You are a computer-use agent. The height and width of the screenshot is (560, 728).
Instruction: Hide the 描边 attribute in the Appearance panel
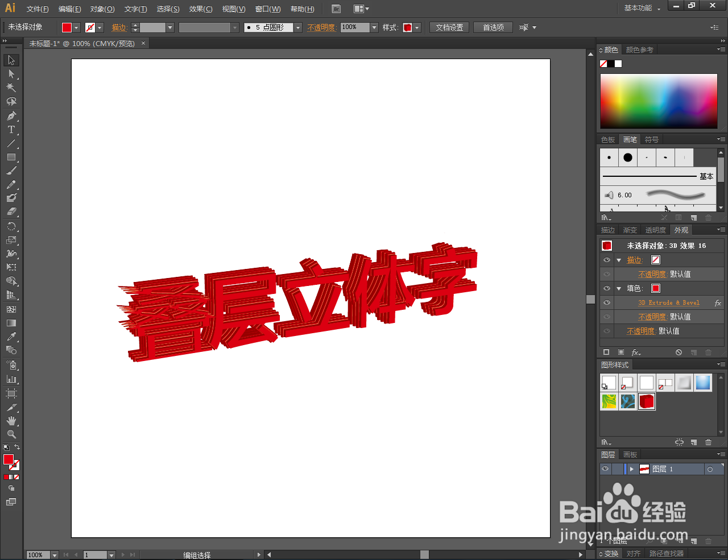point(606,260)
